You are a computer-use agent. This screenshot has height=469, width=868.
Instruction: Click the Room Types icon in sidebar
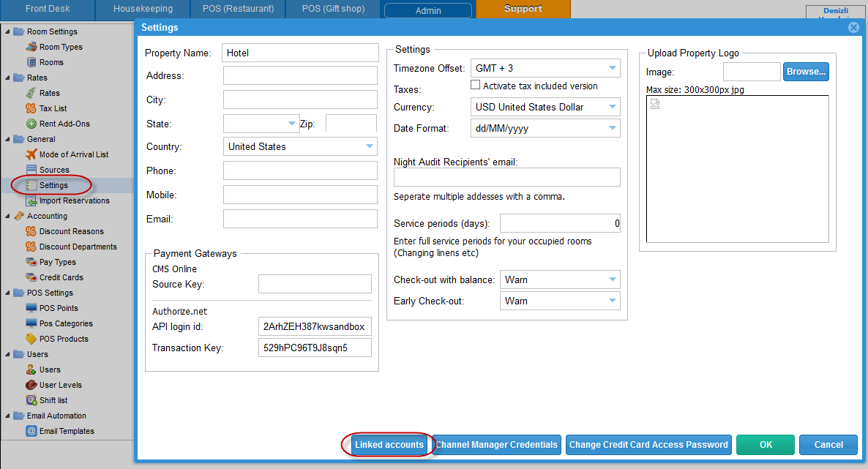31,47
